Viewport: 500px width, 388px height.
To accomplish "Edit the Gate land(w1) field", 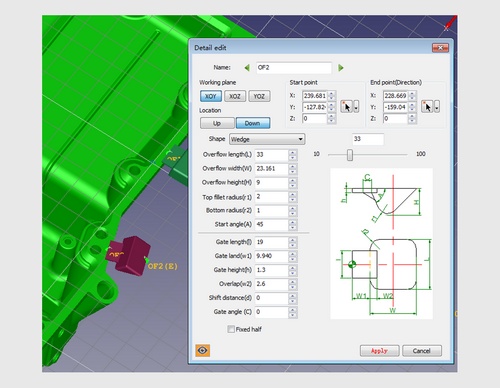I will (x=271, y=256).
